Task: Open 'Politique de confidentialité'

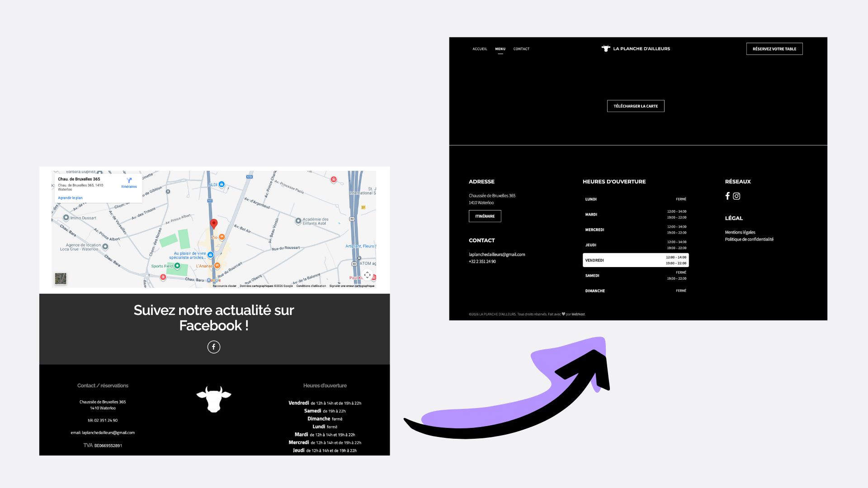Action: coord(750,239)
